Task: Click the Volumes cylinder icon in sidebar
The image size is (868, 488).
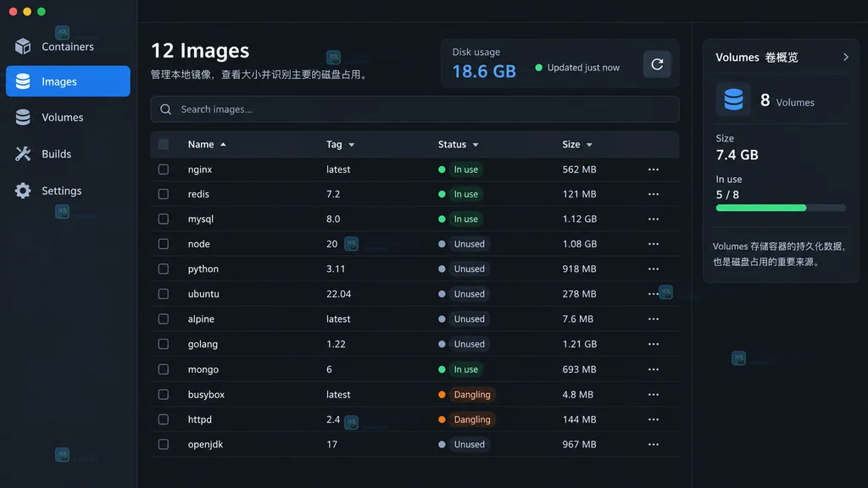Action: coord(23,117)
